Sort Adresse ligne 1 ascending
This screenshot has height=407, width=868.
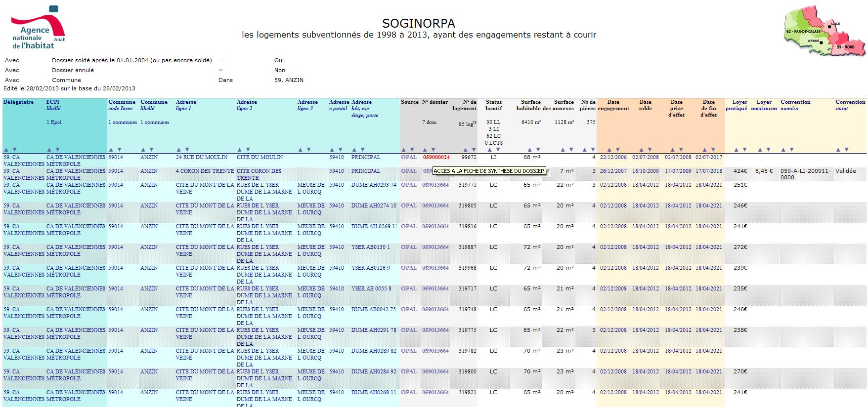tap(178, 150)
